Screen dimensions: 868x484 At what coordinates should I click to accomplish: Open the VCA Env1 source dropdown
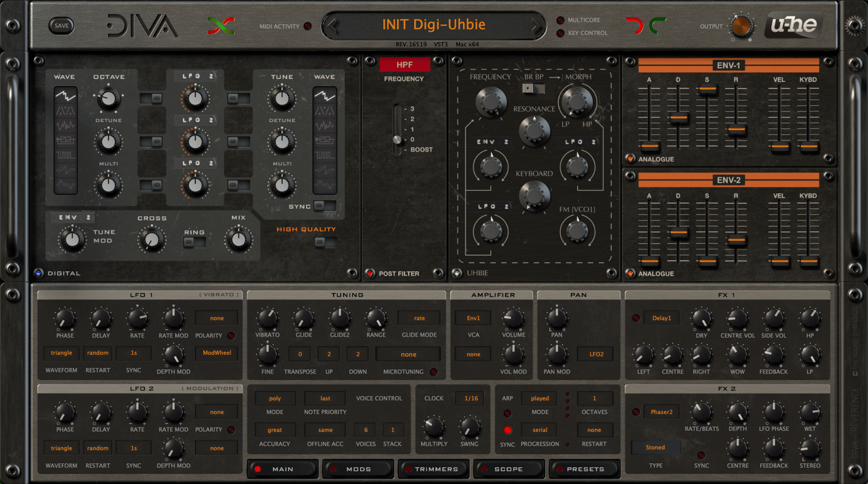pos(473,318)
